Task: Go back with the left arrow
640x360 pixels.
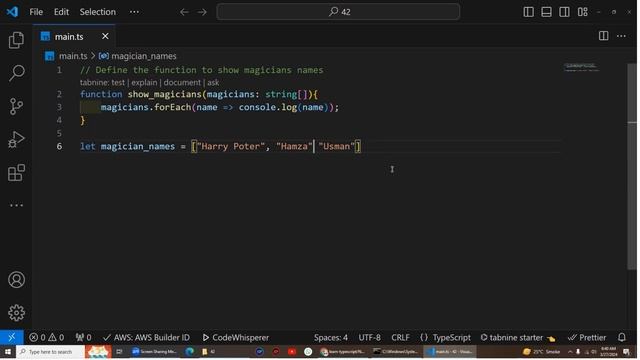Action: pos(184,12)
